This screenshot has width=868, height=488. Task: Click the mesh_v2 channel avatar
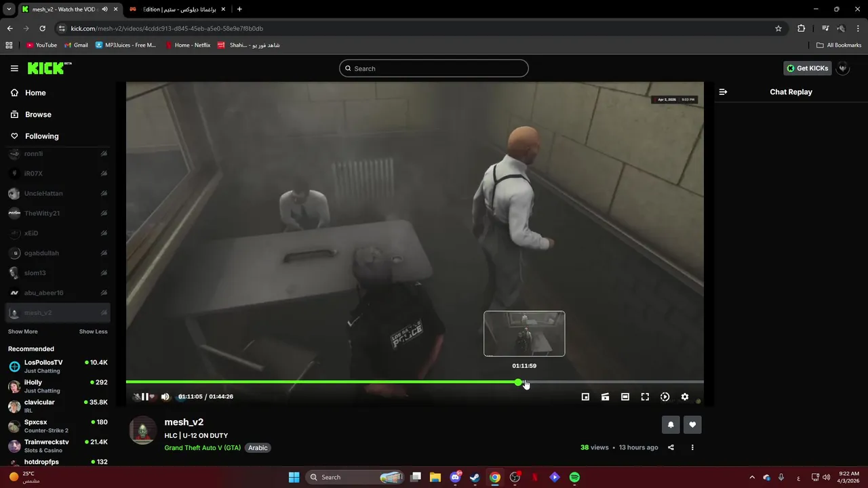pyautogui.click(x=142, y=430)
